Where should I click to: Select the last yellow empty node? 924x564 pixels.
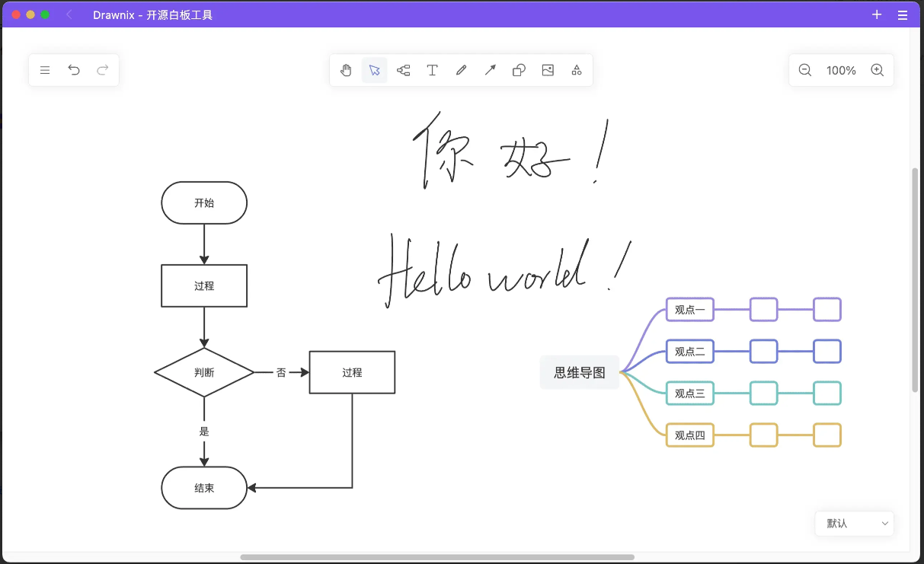coord(827,435)
